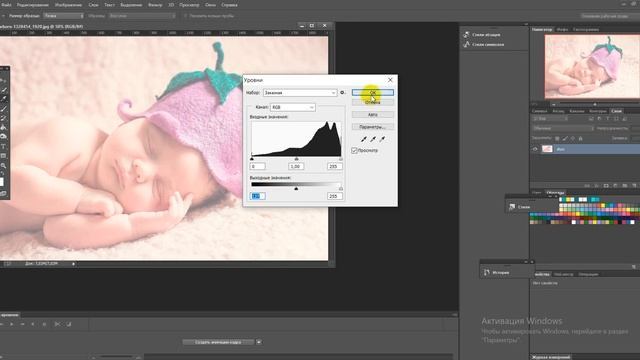Click the background layer thumbnail
640x360 pixels.
point(547,149)
